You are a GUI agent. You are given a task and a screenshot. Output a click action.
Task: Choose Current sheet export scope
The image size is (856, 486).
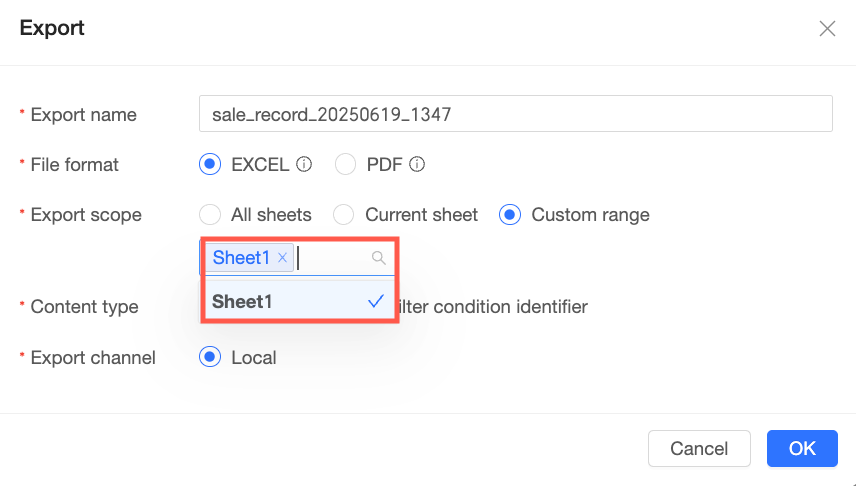pyautogui.click(x=343, y=215)
